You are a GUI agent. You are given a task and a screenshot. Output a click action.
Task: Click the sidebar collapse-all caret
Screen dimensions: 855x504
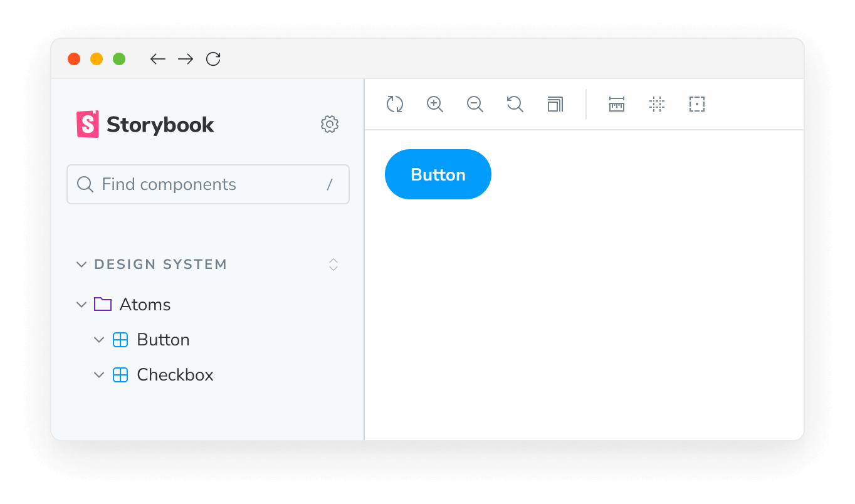point(333,265)
